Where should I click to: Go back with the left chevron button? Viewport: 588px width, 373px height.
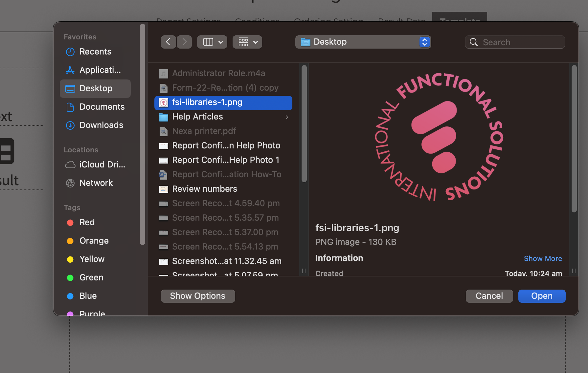coord(169,42)
